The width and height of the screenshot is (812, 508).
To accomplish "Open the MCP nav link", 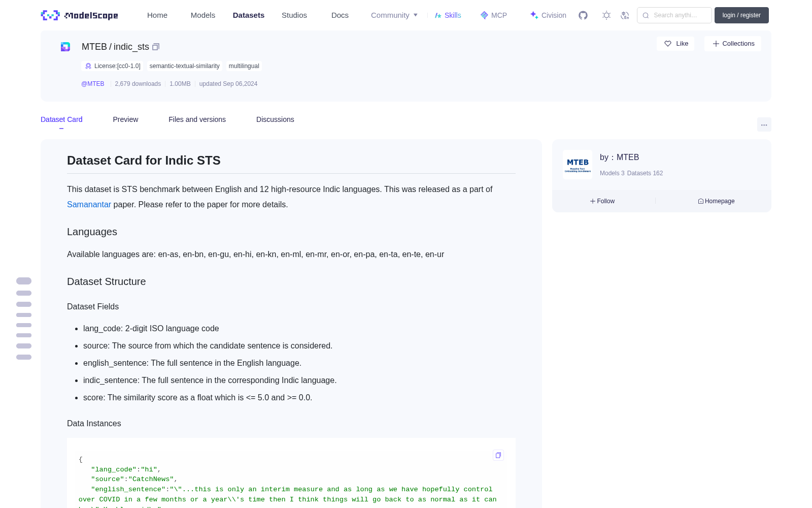I will point(493,15).
